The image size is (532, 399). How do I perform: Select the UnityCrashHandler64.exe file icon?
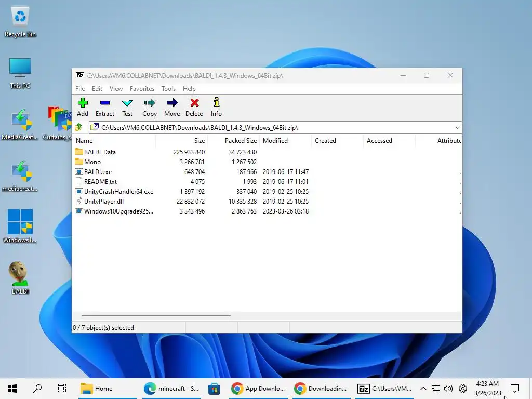click(x=79, y=191)
